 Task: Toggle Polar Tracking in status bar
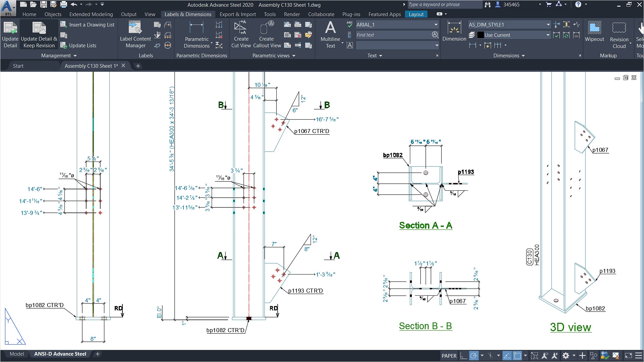pos(474,356)
